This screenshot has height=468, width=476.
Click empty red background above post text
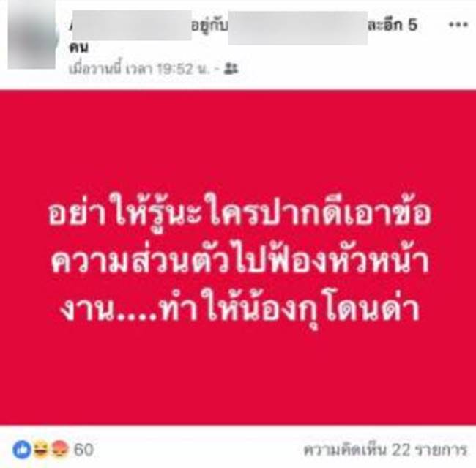pyautogui.click(x=238, y=140)
